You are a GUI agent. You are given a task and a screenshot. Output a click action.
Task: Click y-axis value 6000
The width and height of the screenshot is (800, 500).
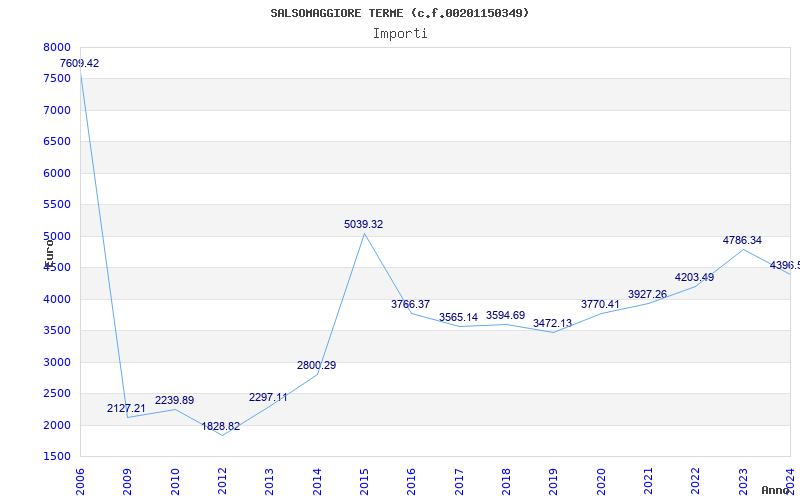tap(57, 173)
